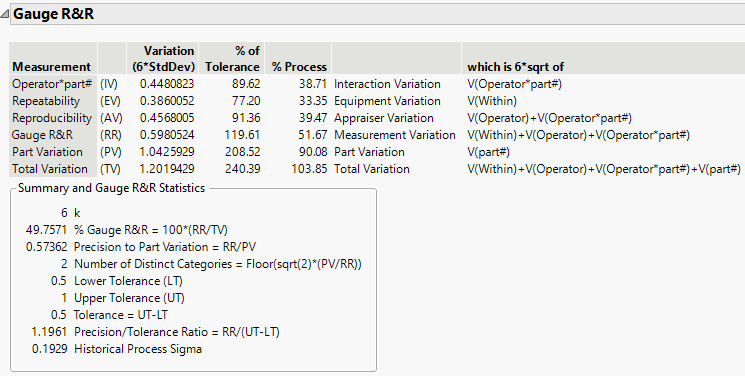Select process percentage 38.71
The image size is (745, 376).
(313, 84)
